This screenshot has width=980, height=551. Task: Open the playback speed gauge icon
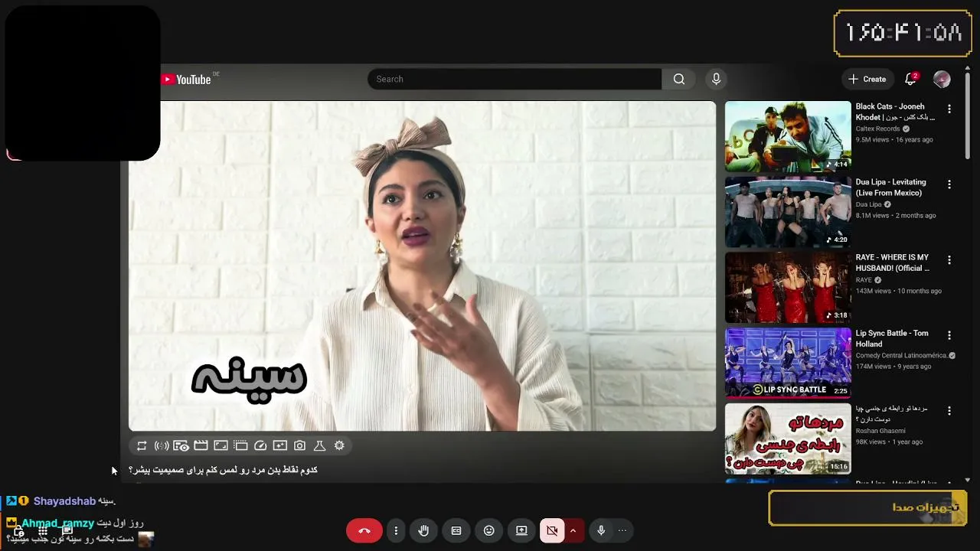click(260, 445)
